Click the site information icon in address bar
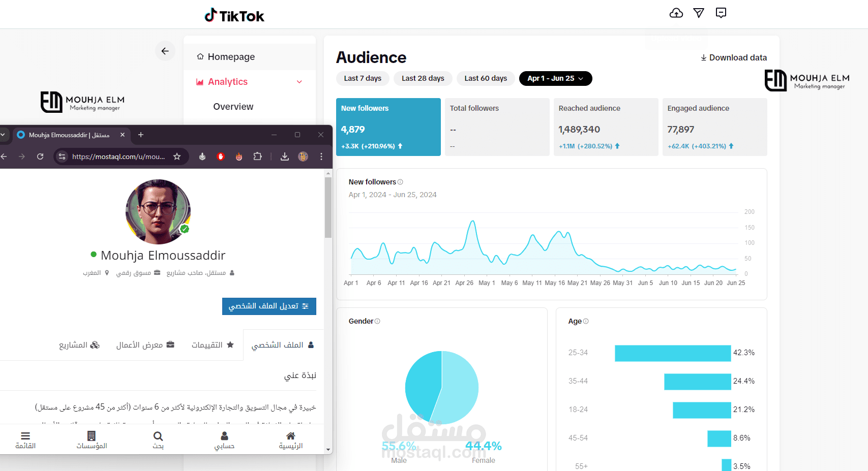The width and height of the screenshot is (868, 471). 62,156
